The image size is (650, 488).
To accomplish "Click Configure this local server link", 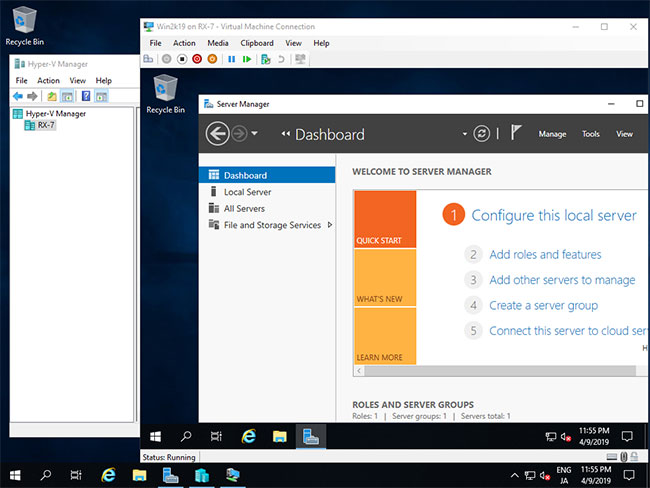I will pyautogui.click(x=554, y=216).
